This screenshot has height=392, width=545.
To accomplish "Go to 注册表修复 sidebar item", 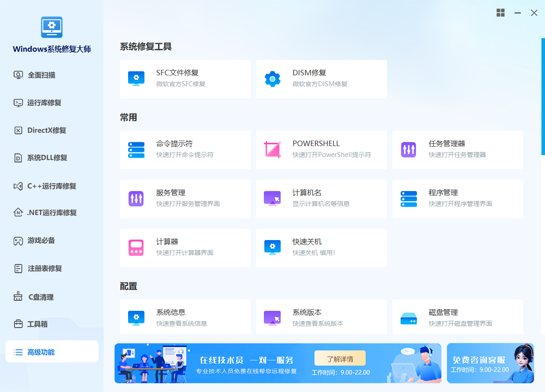I will pos(45,269).
